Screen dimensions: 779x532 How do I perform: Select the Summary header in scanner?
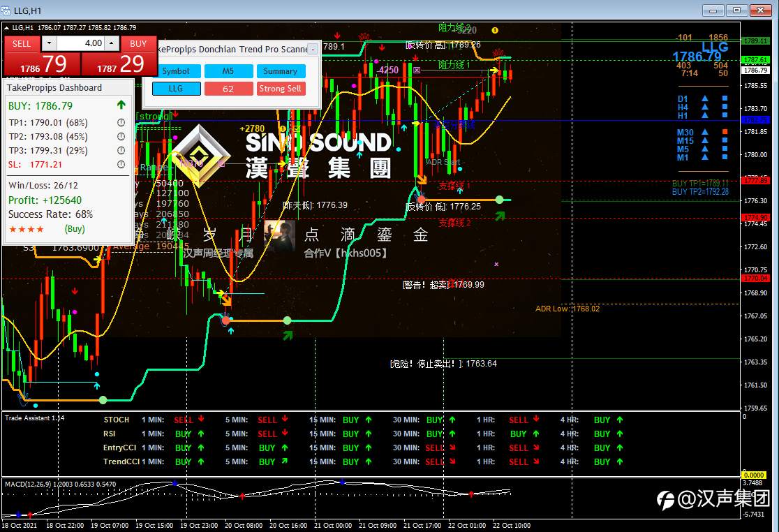(281, 71)
